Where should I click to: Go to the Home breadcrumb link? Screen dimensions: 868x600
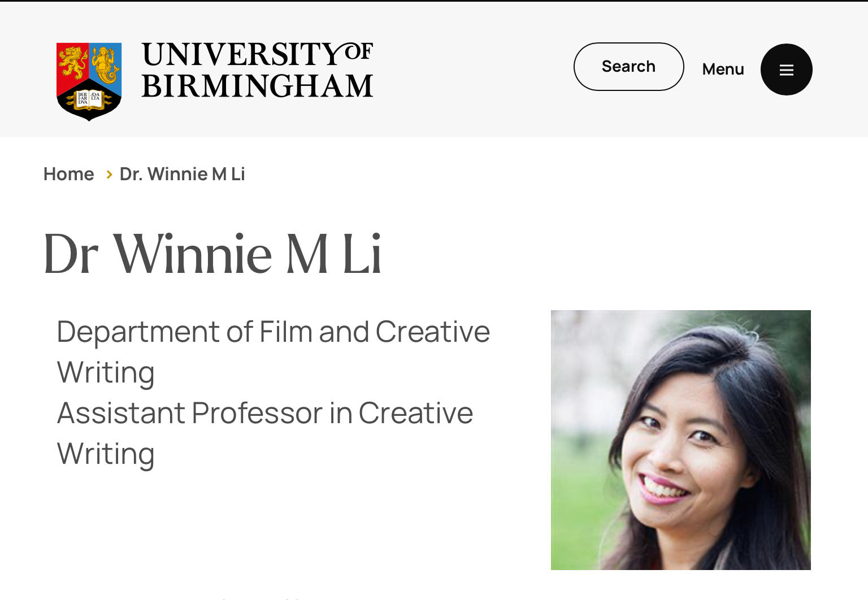coord(68,174)
